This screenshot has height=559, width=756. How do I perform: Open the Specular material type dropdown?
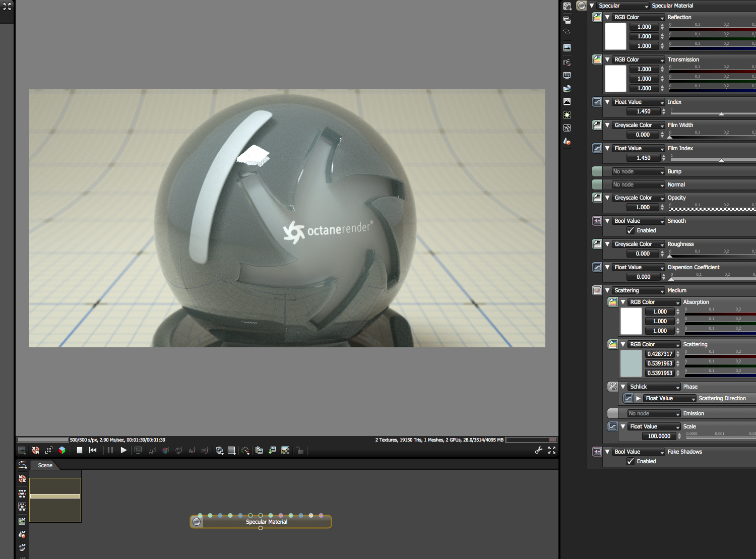[x=623, y=6]
